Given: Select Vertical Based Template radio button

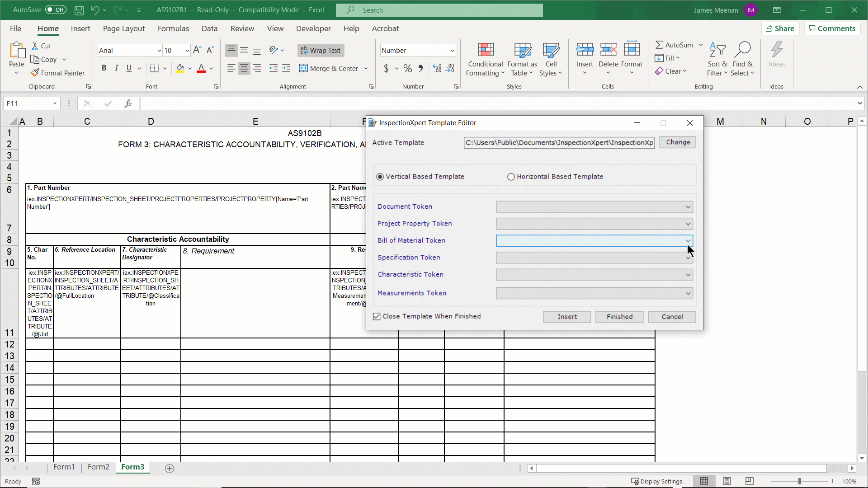Looking at the screenshot, I should (379, 177).
